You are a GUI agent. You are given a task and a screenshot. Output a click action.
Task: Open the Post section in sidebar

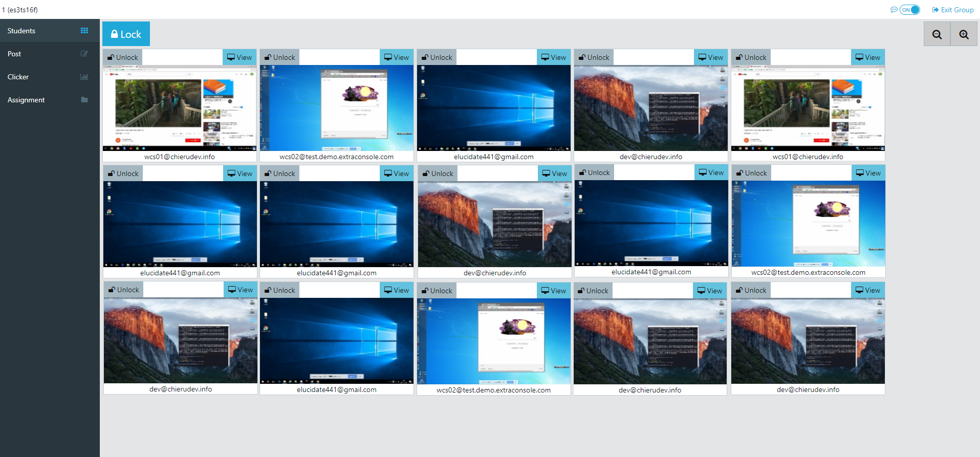(x=14, y=54)
